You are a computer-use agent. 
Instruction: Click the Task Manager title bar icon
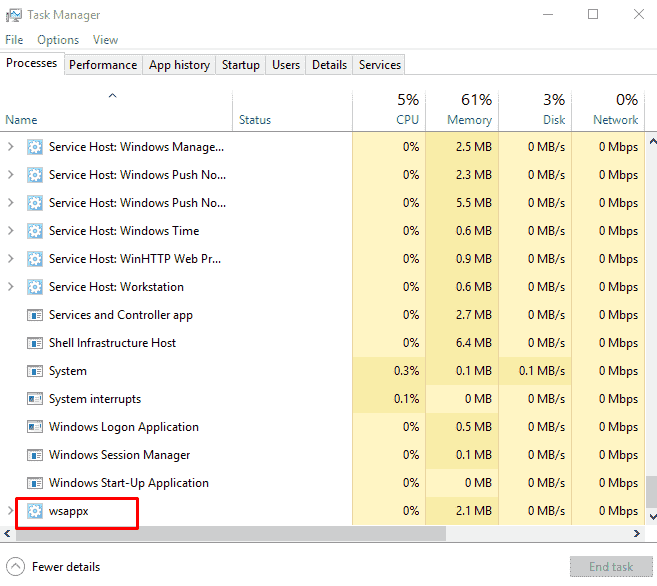(x=13, y=15)
